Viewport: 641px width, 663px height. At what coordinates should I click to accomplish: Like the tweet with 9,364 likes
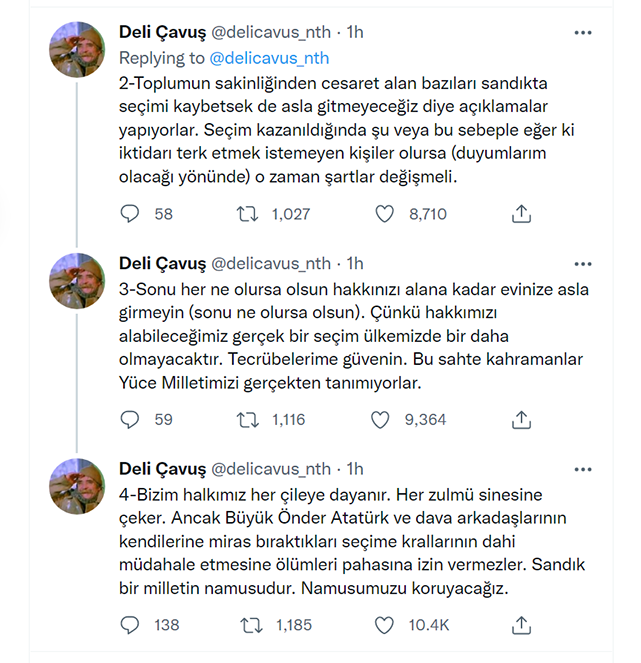(380, 420)
